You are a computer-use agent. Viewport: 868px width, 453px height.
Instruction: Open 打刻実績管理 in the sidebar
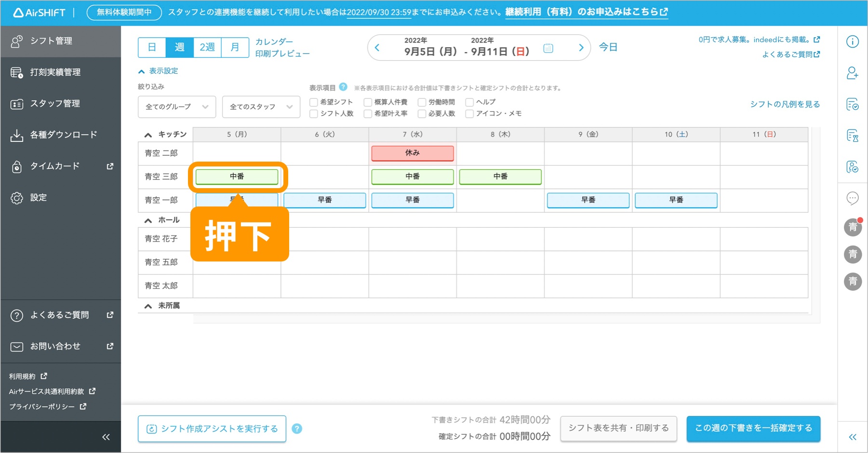pos(55,72)
